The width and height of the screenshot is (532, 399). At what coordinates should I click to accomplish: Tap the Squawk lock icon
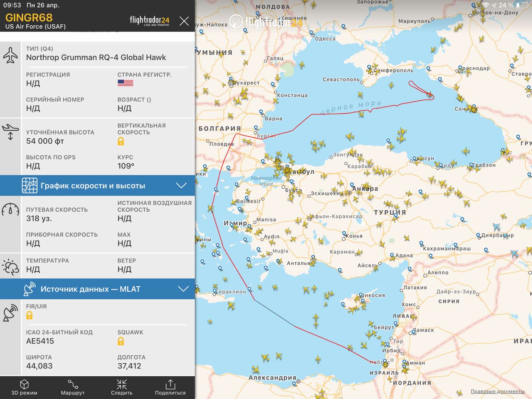pos(121,341)
